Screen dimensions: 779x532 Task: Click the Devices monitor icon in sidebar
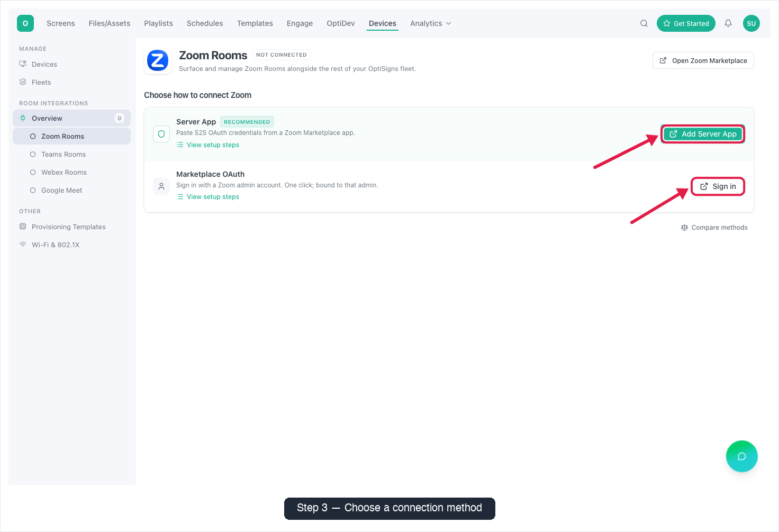pos(23,64)
